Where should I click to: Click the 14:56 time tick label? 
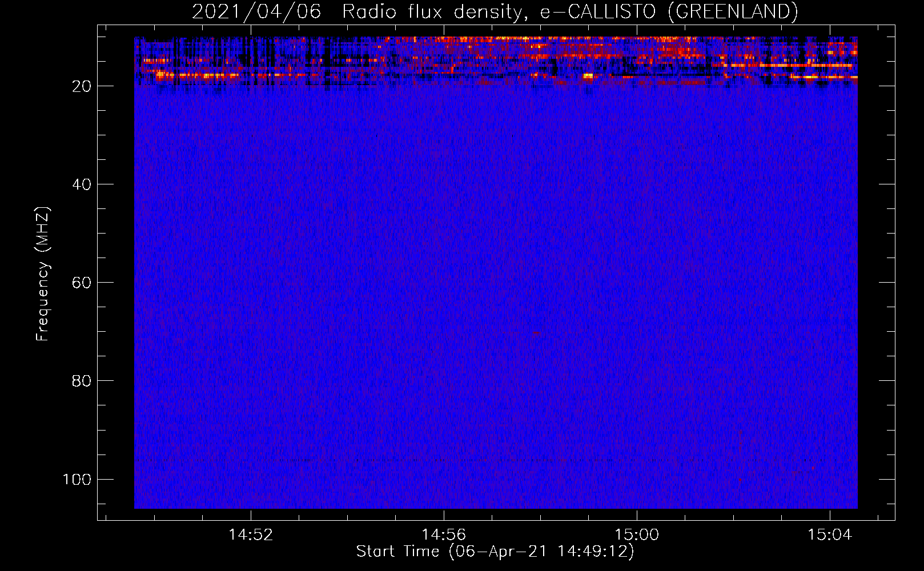444,535
